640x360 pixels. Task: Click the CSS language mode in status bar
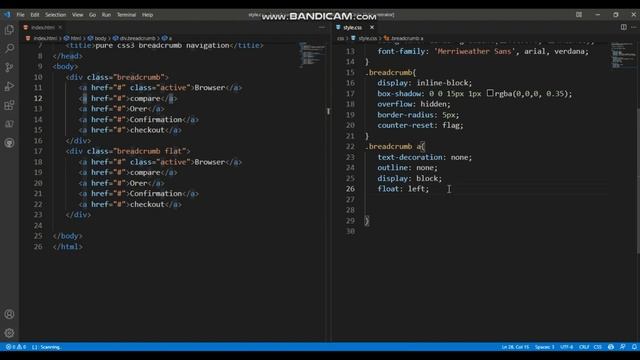(598, 347)
